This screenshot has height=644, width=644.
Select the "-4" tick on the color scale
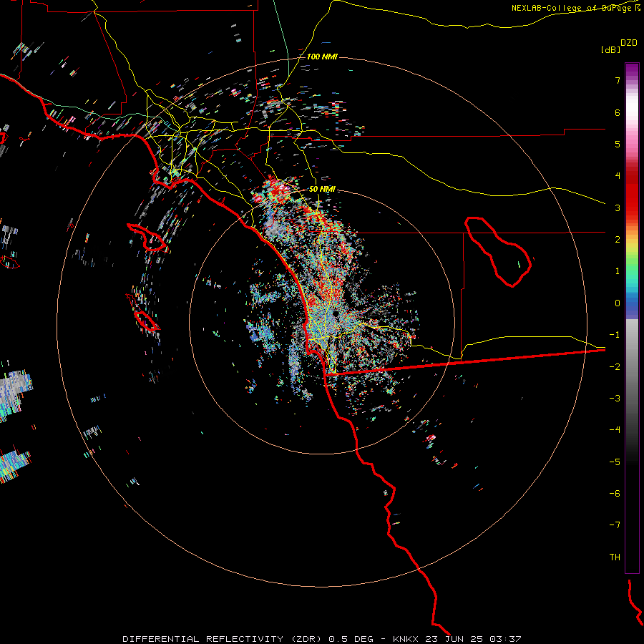click(615, 429)
